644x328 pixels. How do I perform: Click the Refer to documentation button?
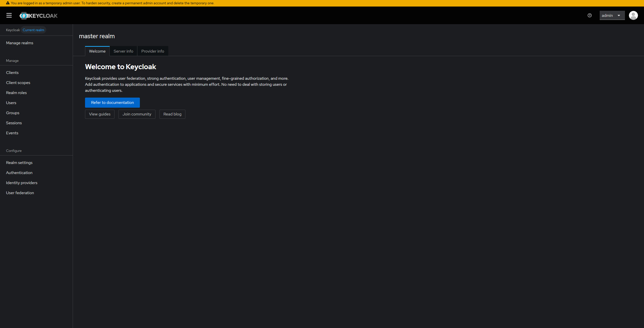click(x=112, y=103)
